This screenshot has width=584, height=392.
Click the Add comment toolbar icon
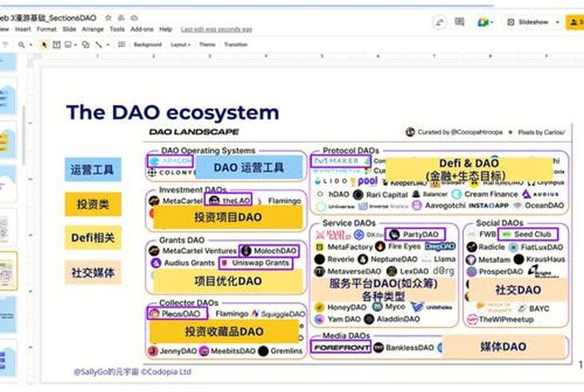pyautogui.click(x=122, y=45)
